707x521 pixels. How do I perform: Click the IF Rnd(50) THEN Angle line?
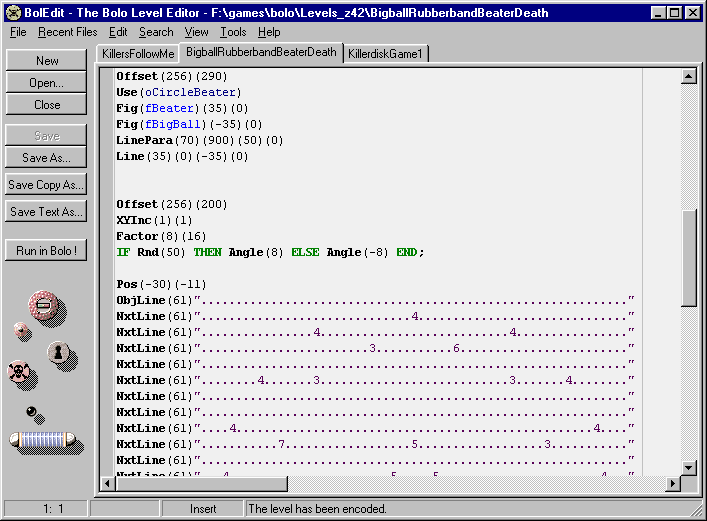click(x=271, y=252)
